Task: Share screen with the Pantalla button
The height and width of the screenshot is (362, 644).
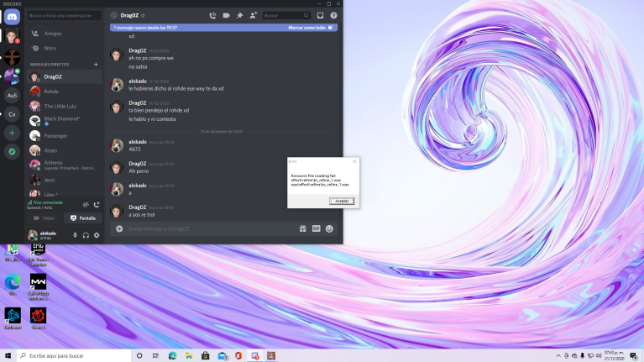Action: tap(82, 218)
